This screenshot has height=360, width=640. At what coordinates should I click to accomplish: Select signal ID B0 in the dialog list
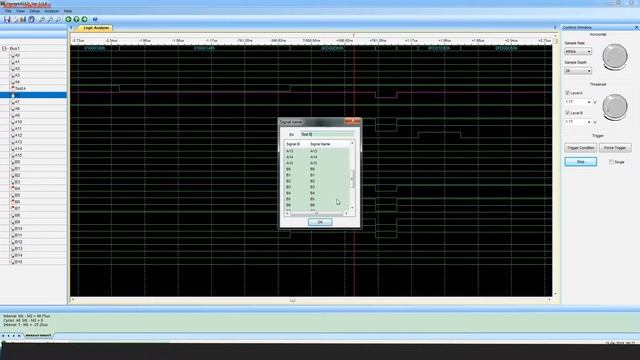click(289, 169)
